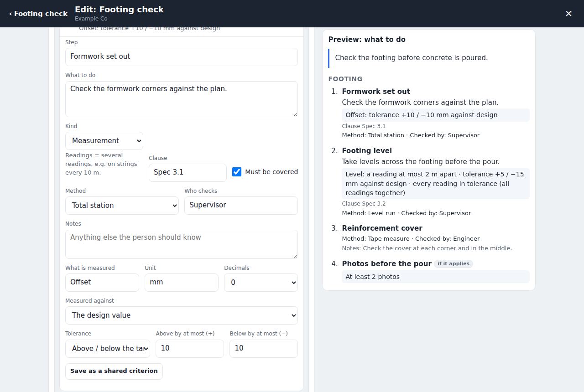
Task: Click 'Take levels across the footing before the pour.'
Action: (421, 162)
